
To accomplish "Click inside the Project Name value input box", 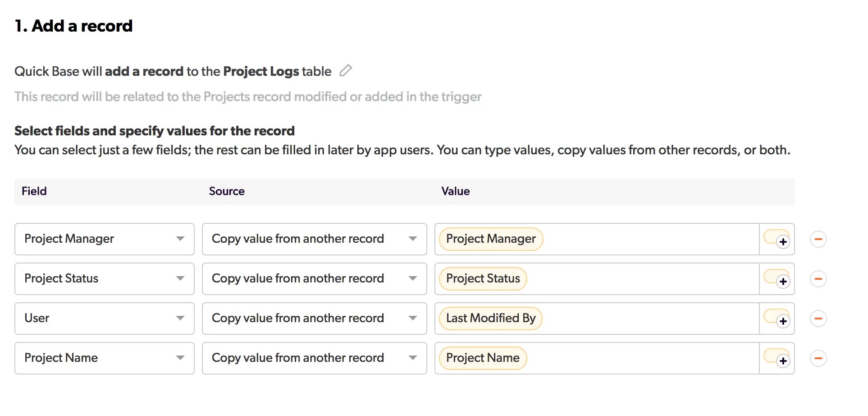I will (x=640, y=358).
